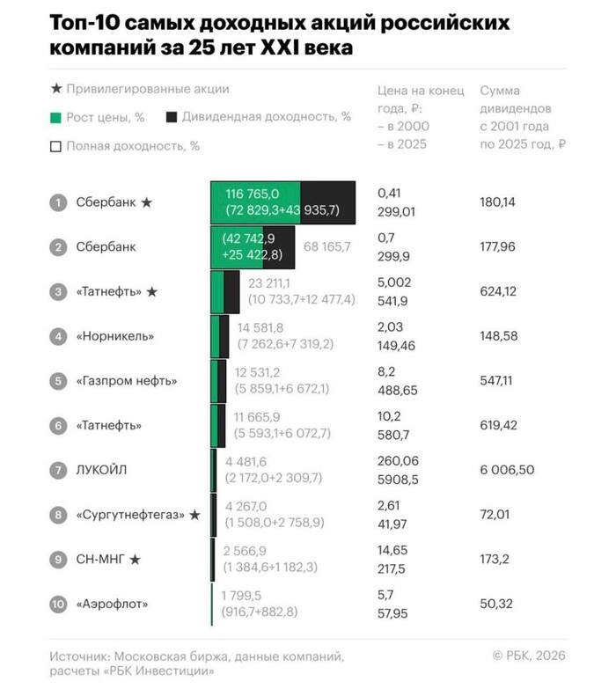Click the Цена на конец года column header

[414, 117]
